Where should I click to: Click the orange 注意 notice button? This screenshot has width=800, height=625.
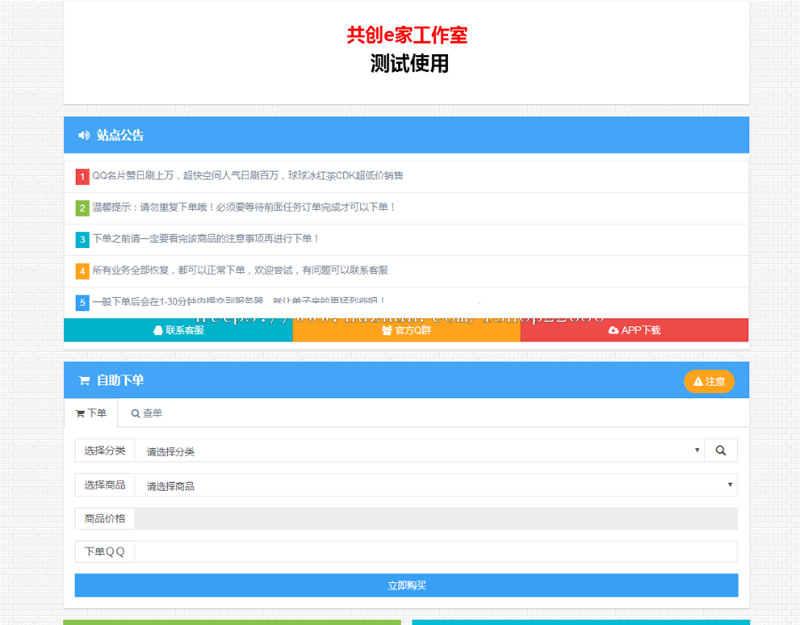[x=709, y=381]
